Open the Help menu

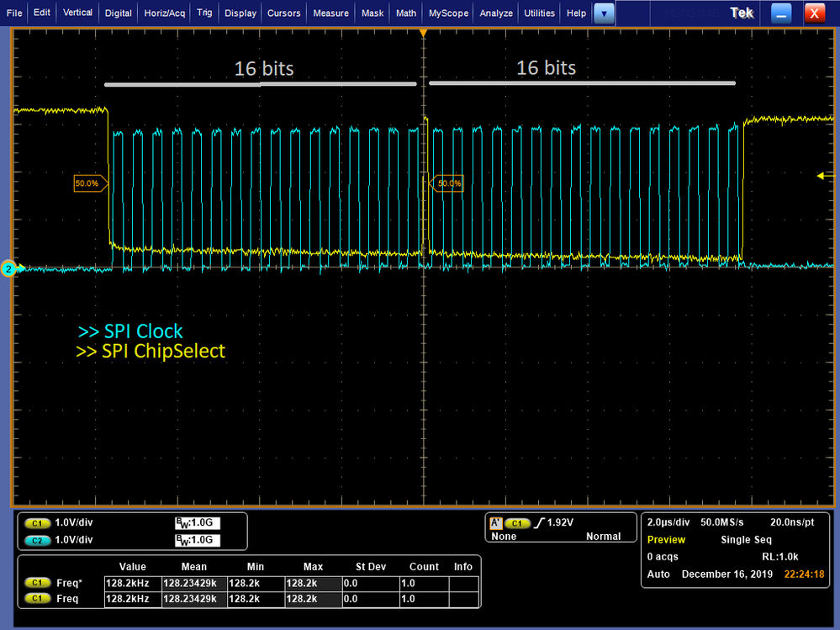click(x=577, y=13)
